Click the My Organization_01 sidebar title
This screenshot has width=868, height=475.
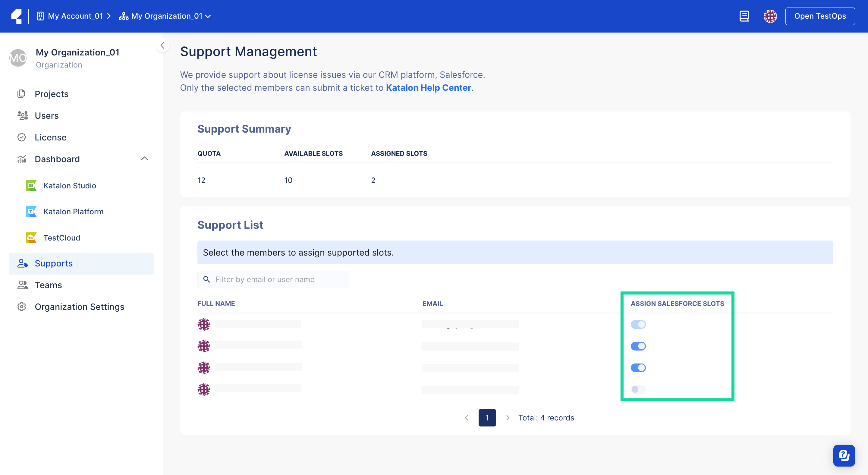(77, 52)
